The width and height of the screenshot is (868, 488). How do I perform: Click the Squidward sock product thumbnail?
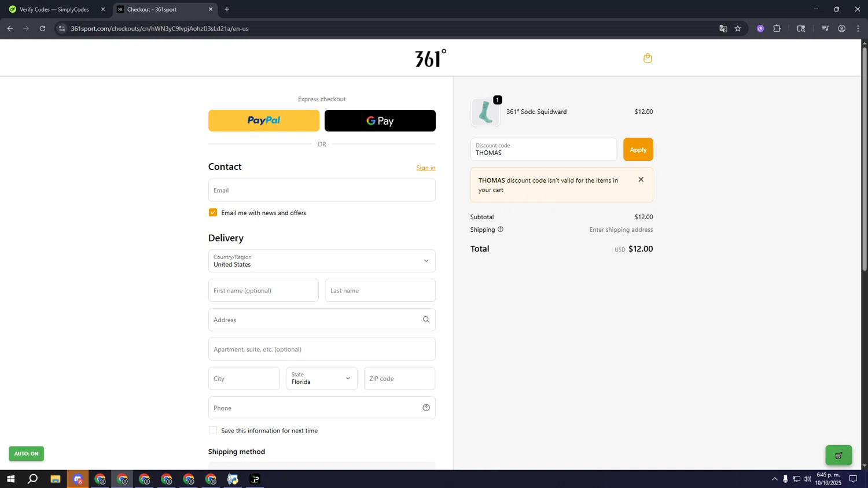pyautogui.click(x=485, y=112)
